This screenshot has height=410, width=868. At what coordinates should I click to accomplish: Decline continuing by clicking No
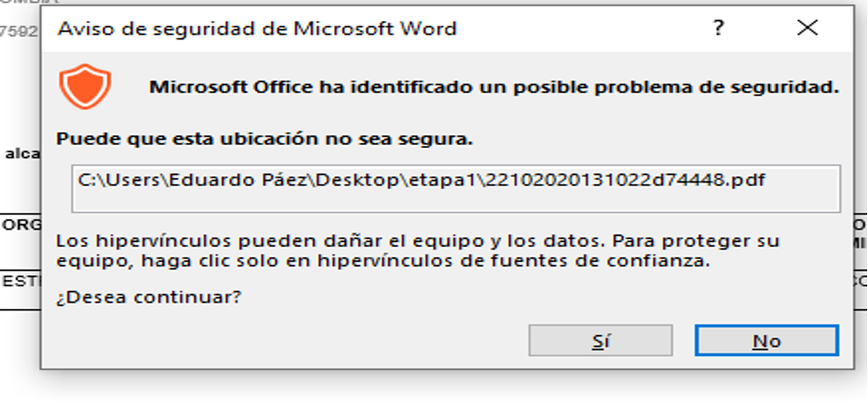point(766,340)
